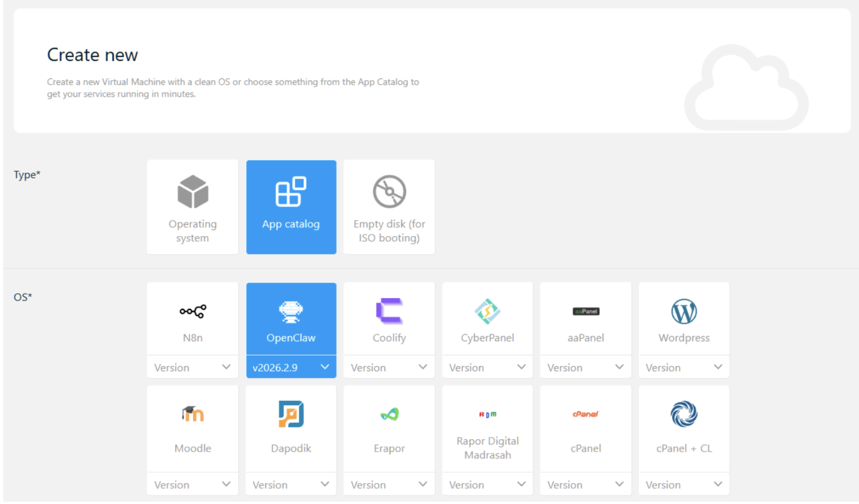The width and height of the screenshot is (859, 504).
Task: Choose the Dapodik app icon
Action: tap(291, 414)
